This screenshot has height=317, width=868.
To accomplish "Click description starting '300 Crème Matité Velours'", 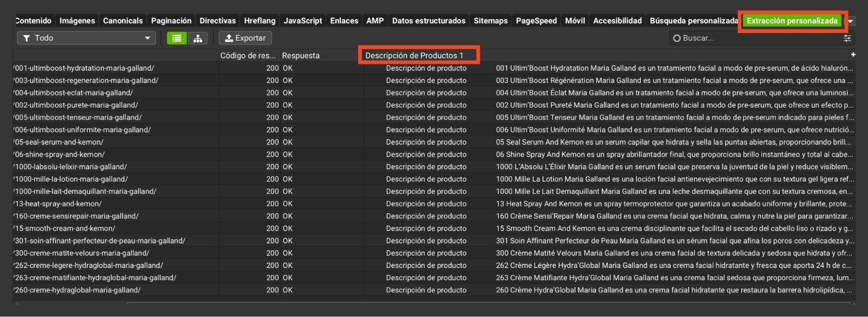I will point(674,253).
